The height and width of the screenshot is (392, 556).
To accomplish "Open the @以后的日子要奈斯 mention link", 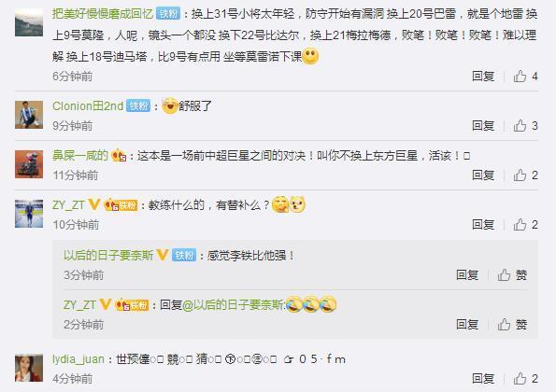I will (233, 305).
